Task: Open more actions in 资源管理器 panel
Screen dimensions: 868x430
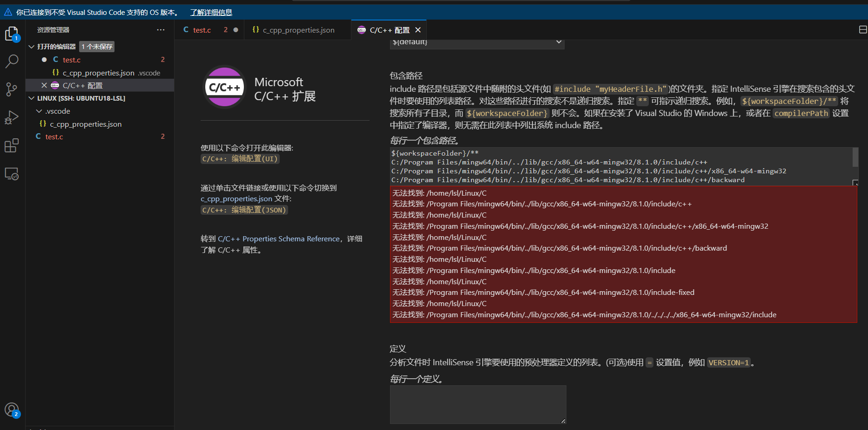Action: click(161, 29)
